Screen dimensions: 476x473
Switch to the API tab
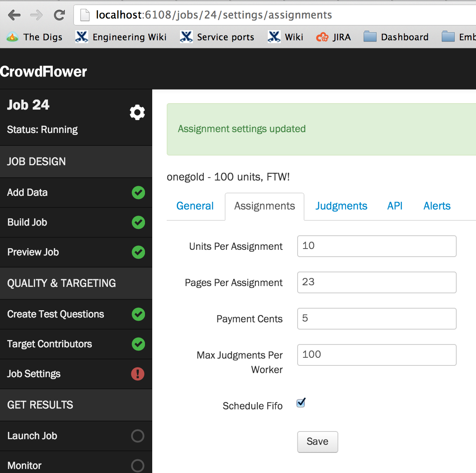pyautogui.click(x=395, y=206)
